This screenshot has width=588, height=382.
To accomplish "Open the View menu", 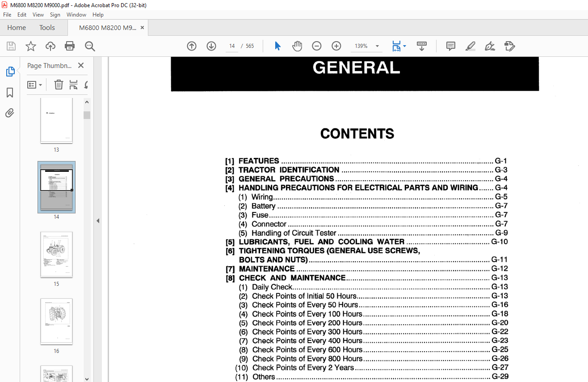I will pyautogui.click(x=38, y=15).
